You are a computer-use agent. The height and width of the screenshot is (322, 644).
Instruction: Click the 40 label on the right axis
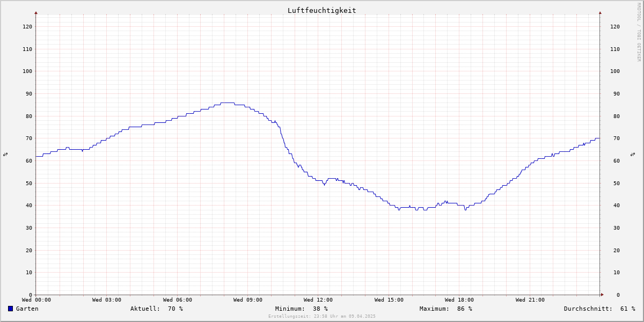point(617,205)
